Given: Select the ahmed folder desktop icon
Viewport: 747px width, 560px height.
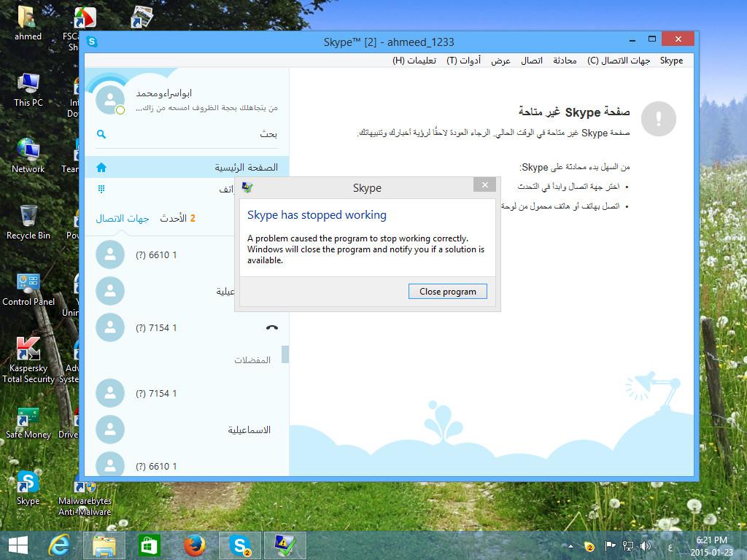Looking at the screenshot, I should pos(28,22).
